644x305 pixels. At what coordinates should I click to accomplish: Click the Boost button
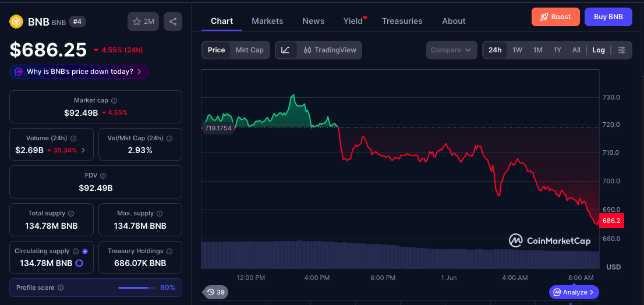[555, 17]
